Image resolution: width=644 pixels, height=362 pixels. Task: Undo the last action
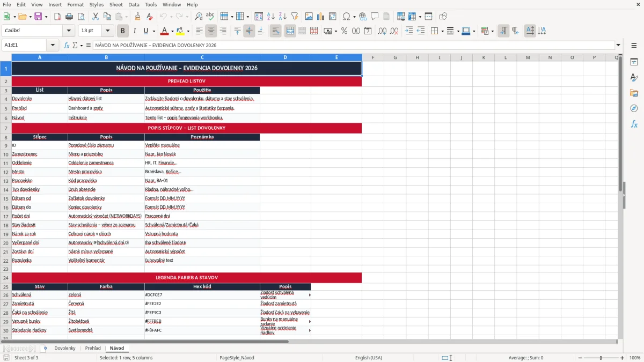point(164,17)
